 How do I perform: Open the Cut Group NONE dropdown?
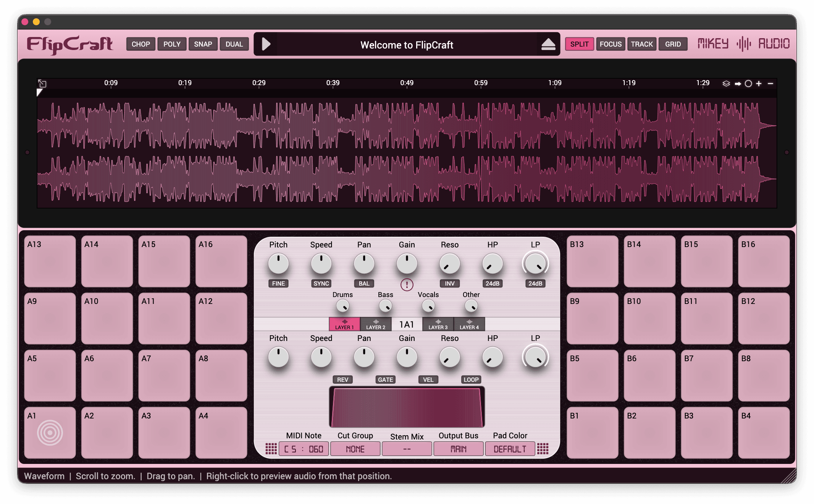[355, 449]
